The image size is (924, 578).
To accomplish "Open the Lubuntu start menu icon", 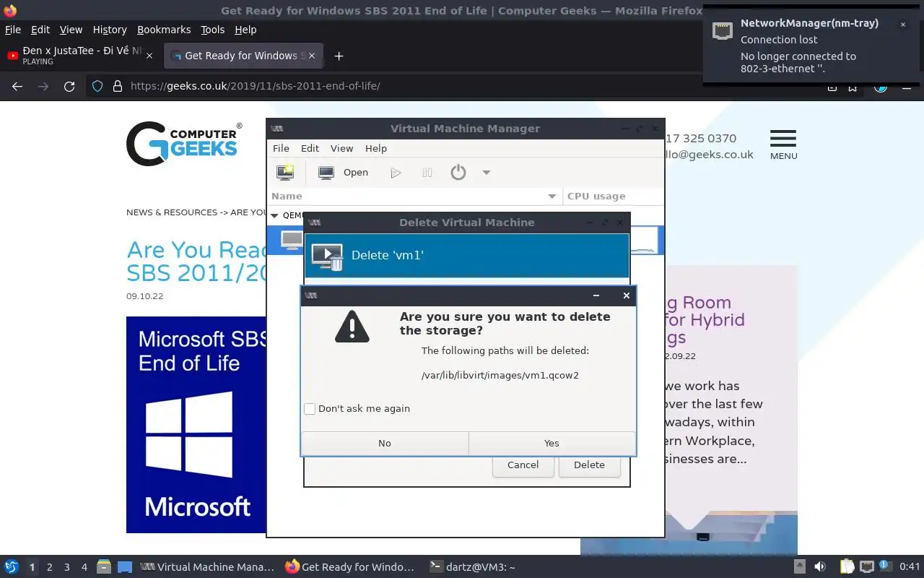I will (x=12, y=567).
